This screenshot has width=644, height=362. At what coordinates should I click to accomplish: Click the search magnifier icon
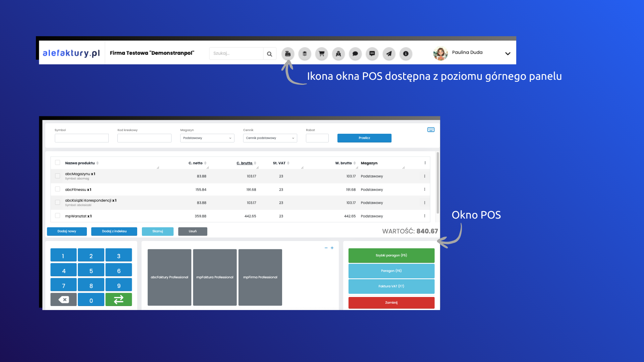[269, 54]
